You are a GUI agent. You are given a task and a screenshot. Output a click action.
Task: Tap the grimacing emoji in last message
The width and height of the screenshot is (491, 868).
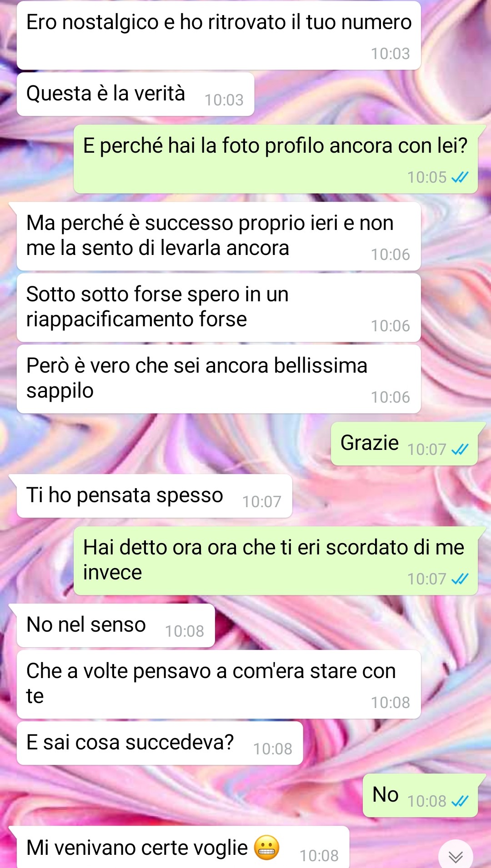tap(266, 848)
